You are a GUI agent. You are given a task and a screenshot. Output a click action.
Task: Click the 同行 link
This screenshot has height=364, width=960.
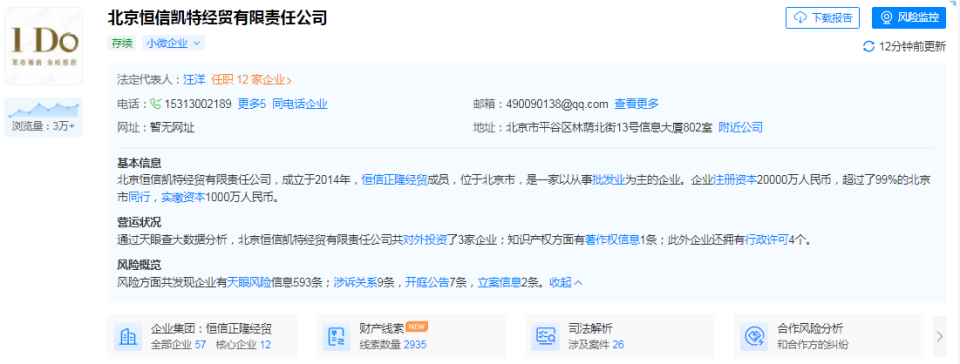[139, 198]
